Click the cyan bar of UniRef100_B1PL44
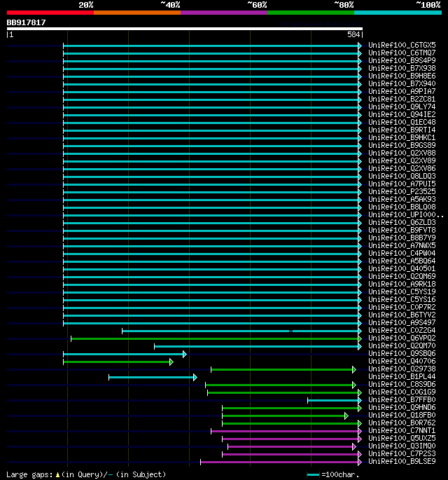This screenshot has height=480, width=448. tap(153, 377)
